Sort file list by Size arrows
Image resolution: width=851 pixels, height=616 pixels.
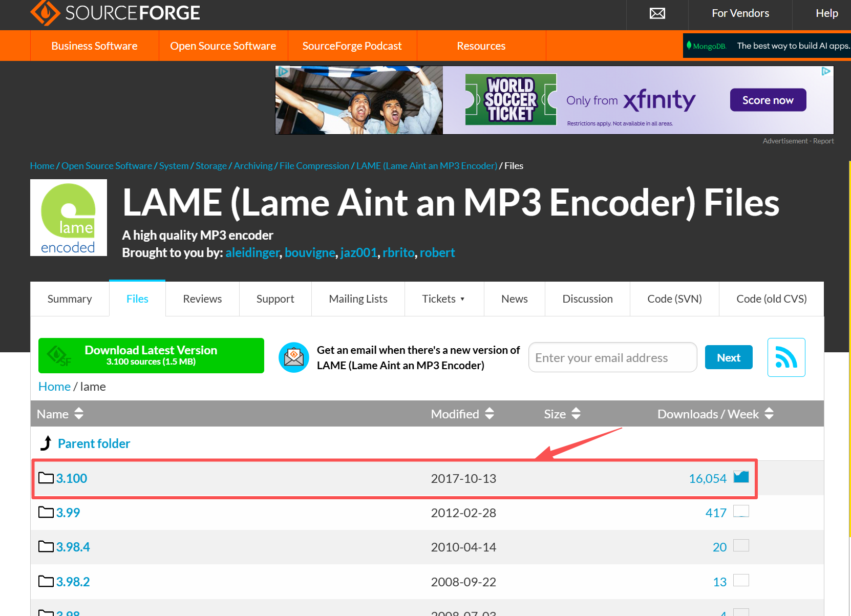(x=576, y=413)
